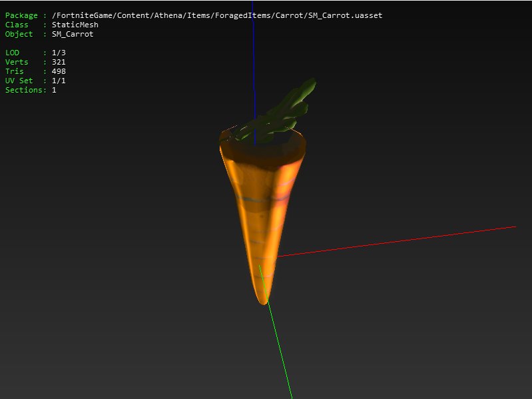Click the Tris count 498

click(x=59, y=71)
